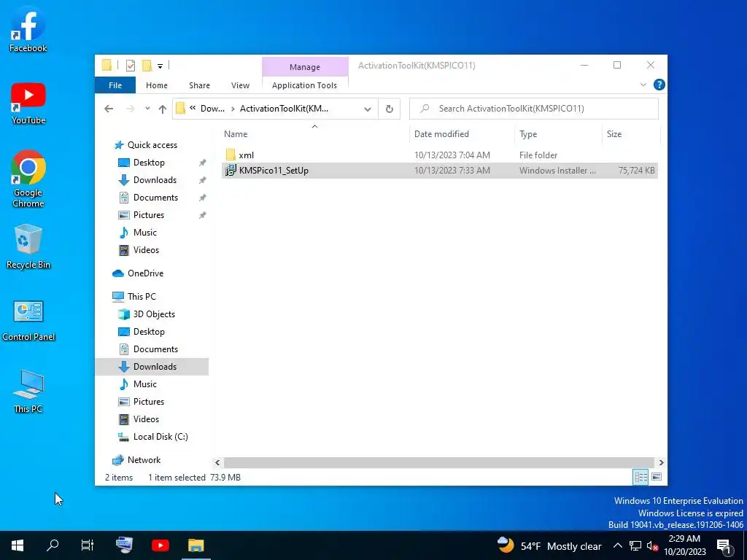The width and height of the screenshot is (747, 560).
Task: Open the Recycle Bin on desktop
Action: tap(28, 246)
